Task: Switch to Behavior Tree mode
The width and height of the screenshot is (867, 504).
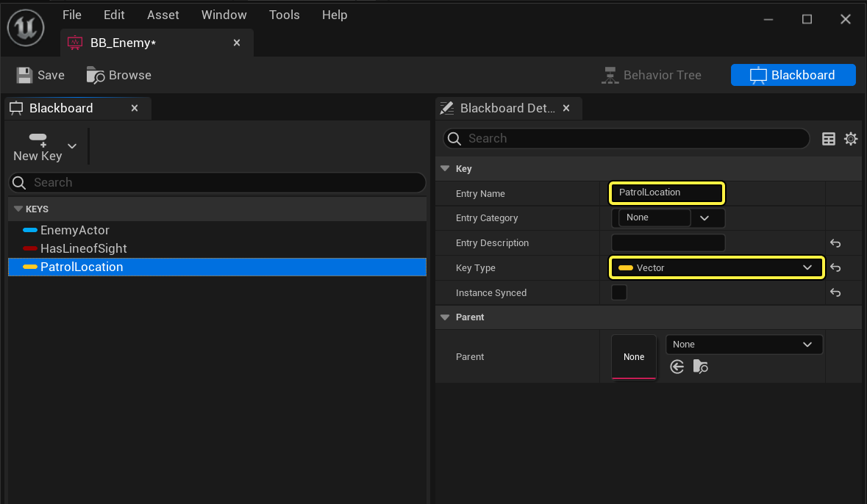Action: tap(652, 75)
